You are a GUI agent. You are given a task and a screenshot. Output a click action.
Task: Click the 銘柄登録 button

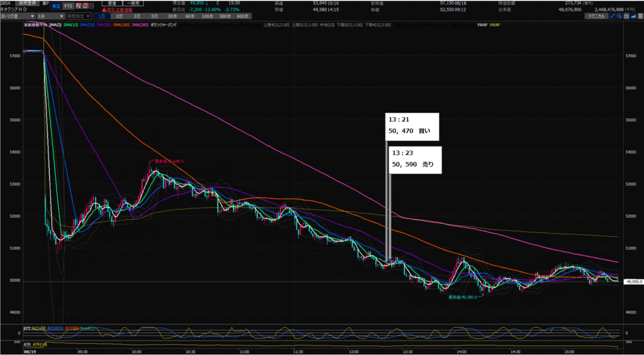[x=28, y=3]
